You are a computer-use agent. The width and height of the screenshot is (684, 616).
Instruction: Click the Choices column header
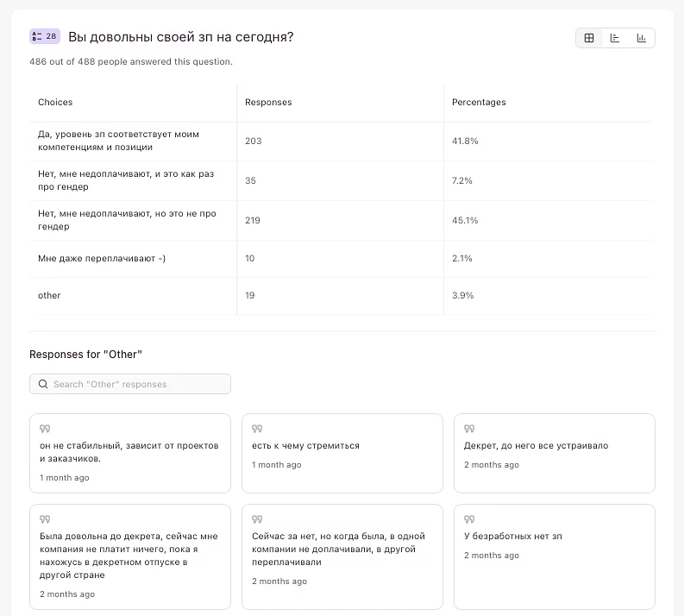click(x=55, y=102)
